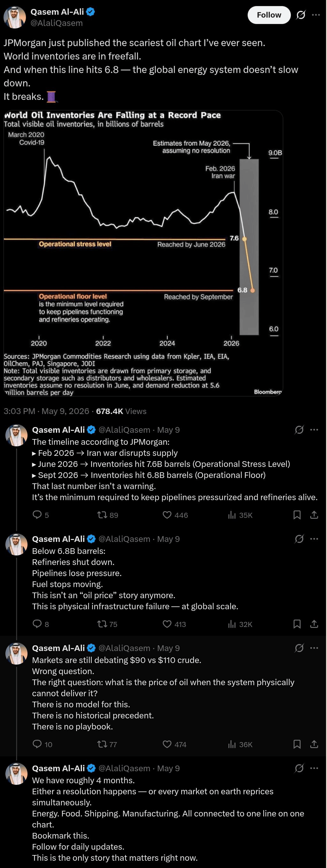Click the 678.4K Views count

(x=121, y=411)
